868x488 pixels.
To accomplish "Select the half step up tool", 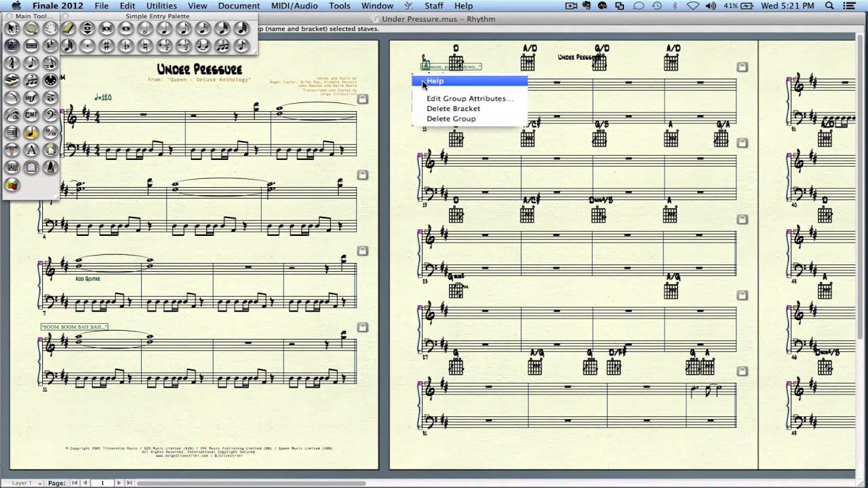I will coord(164,46).
